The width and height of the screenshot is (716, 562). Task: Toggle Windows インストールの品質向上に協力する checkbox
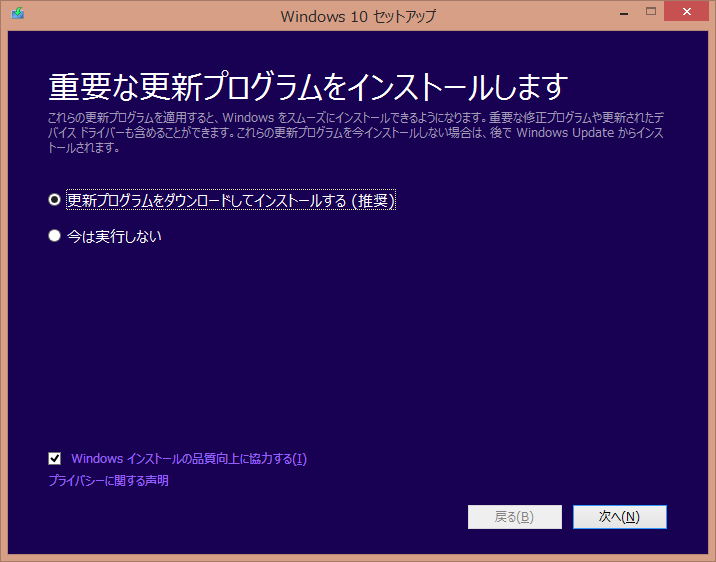point(54,458)
